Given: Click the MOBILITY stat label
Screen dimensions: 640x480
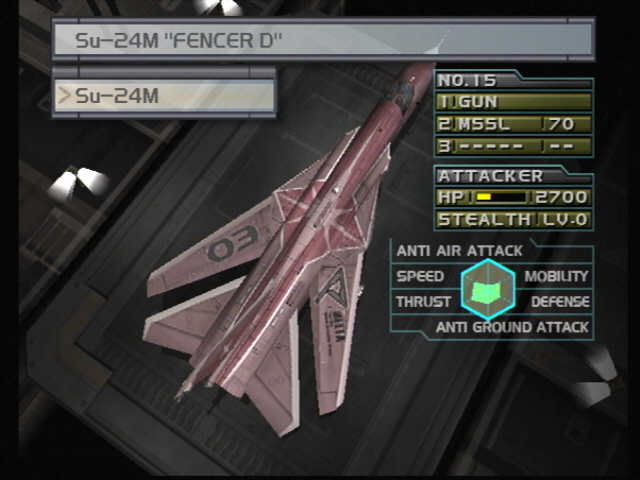Looking at the screenshot, I should (556, 276).
